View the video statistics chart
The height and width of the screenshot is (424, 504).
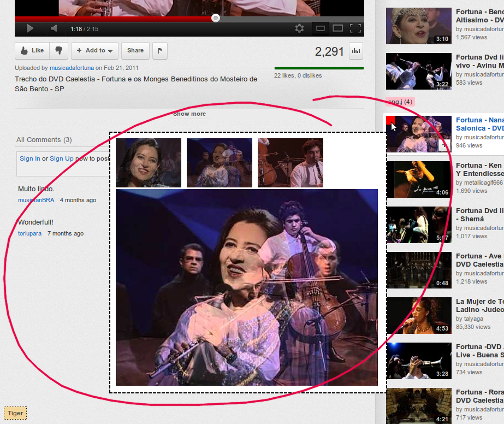[355, 50]
